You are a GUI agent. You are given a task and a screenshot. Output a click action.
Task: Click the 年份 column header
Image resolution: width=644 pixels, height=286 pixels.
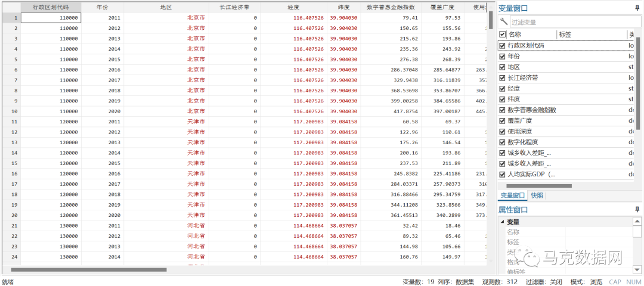point(103,7)
